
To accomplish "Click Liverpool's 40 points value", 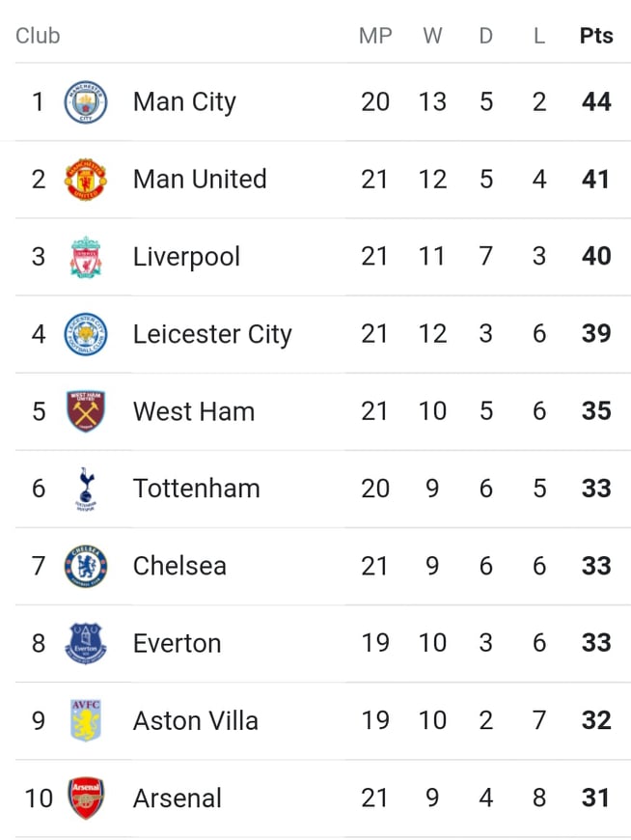I will point(596,256).
